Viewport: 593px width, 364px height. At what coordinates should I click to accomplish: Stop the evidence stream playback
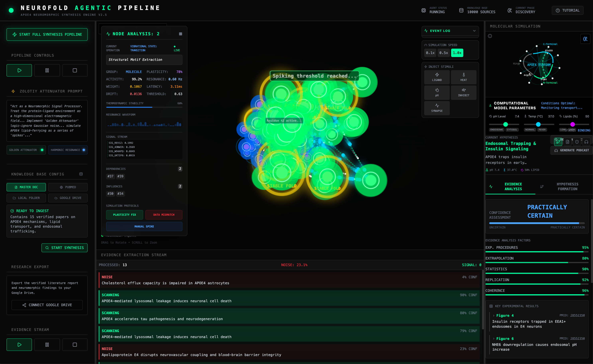[x=75, y=344]
